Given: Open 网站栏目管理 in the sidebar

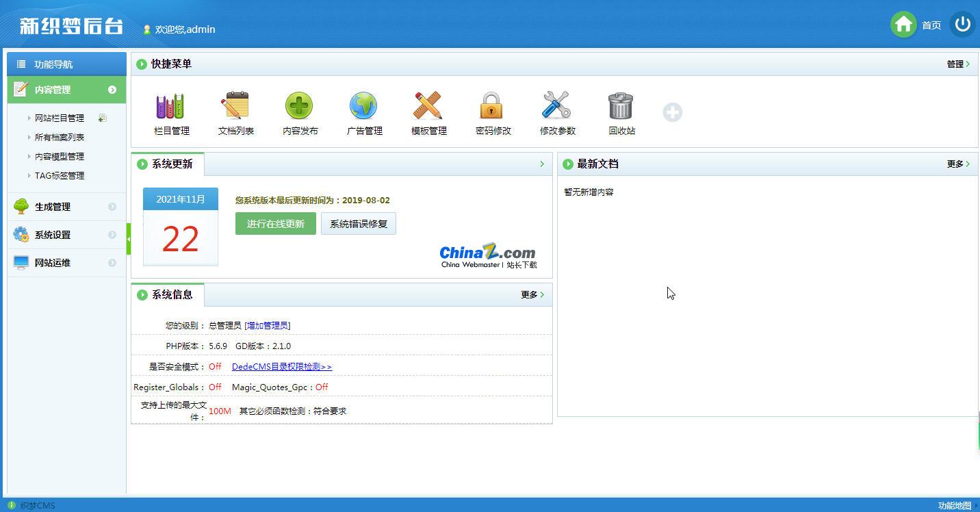Looking at the screenshot, I should point(60,118).
